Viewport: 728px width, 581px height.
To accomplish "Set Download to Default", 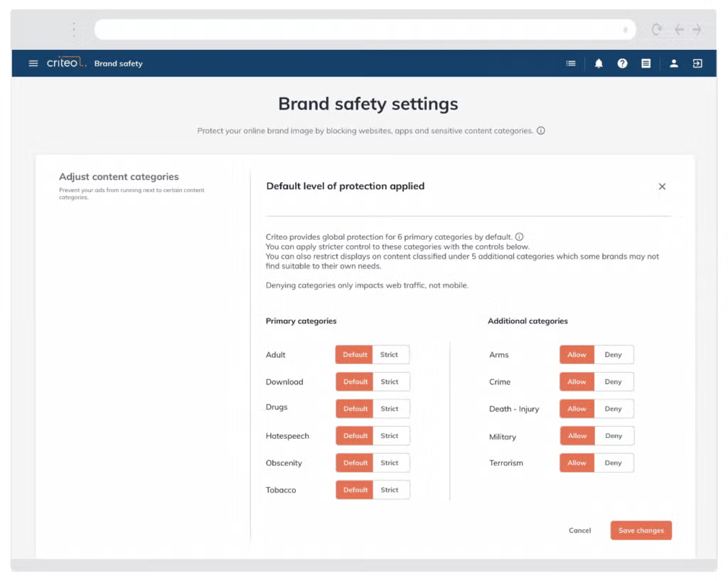I will coord(354,382).
